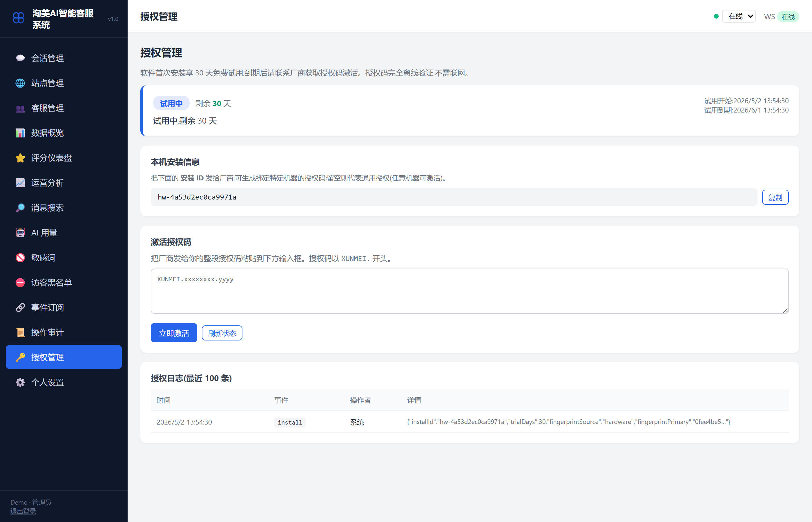Click Demo · 管理员 user label
The height and width of the screenshot is (522, 812).
click(31, 502)
